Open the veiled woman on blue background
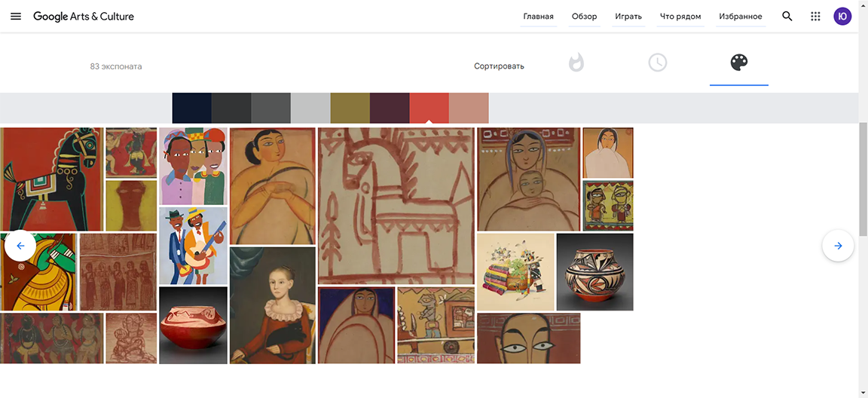The image size is (868, 398). [x=356, y=325]
